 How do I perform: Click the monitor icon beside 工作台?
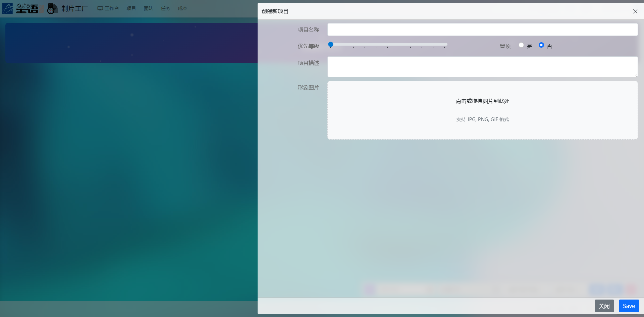pos(100,8)
